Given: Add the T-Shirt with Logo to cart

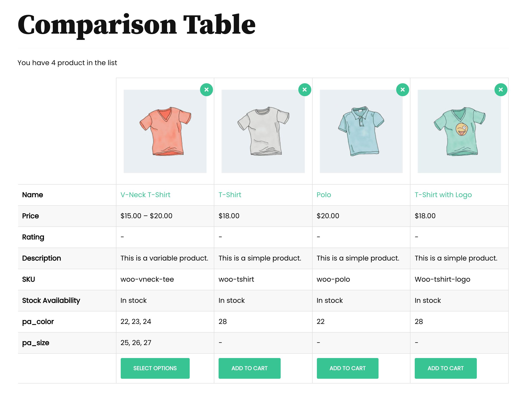Looking at the screenshot, I should point(445,368).
